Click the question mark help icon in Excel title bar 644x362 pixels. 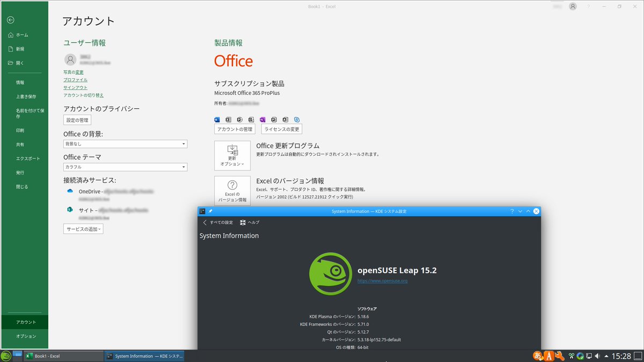tap(589, 6)
